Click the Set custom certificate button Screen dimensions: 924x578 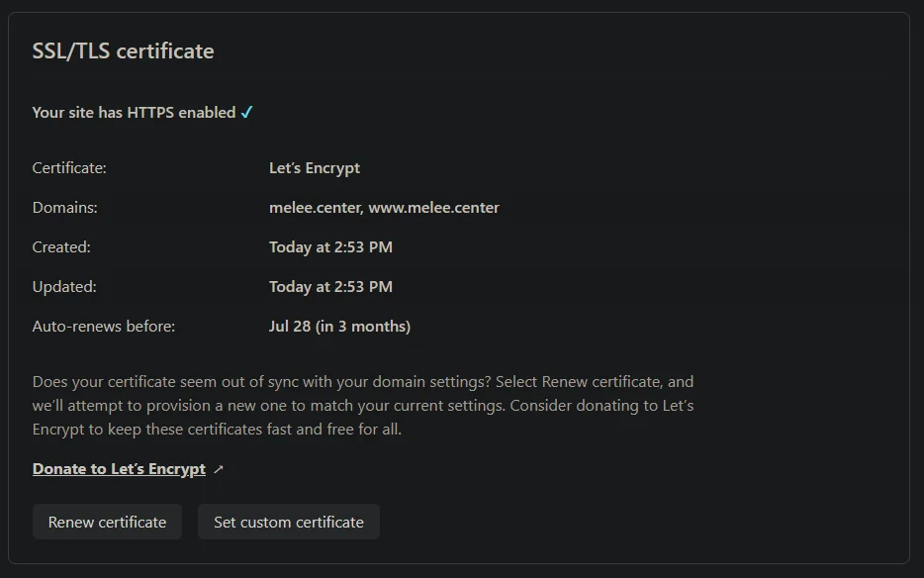[x=288, y=522]
